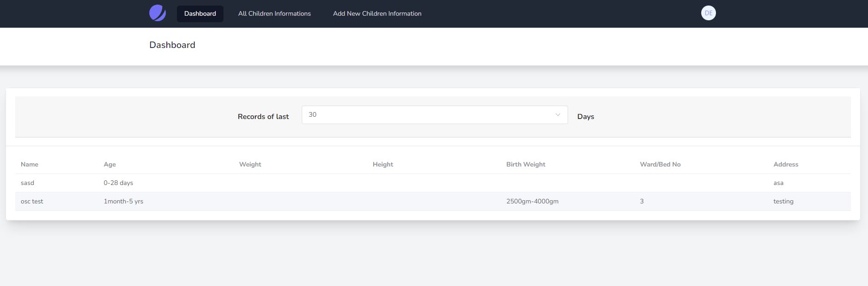Click the Age column header
The image size is (868, 286).
coord(110,165)
